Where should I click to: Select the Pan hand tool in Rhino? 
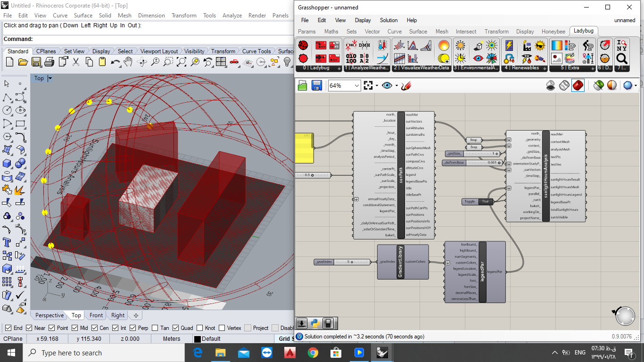point(128,62)
